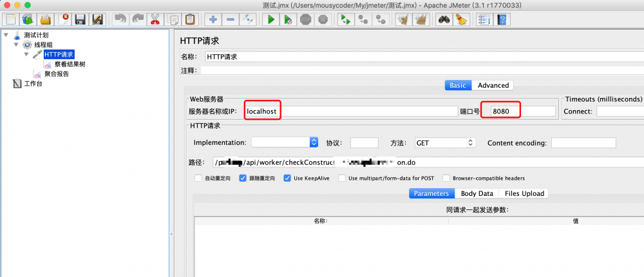Click the 名称: column header in parameters table
The width and height of the screenshot is (644, 277).
pos(321,221)
